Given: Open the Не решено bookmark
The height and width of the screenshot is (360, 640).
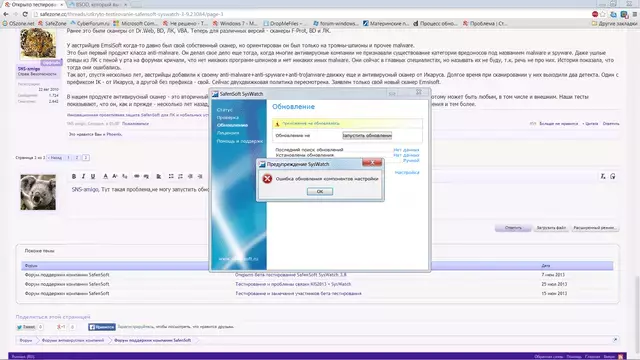Looking at the screenshot, I should pos(185,24).
